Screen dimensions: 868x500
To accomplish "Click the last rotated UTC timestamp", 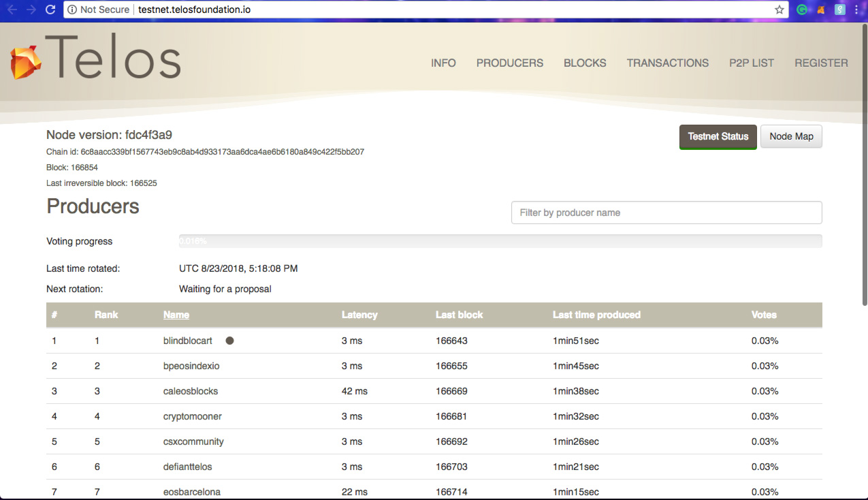I will click(x=238, y=268).
